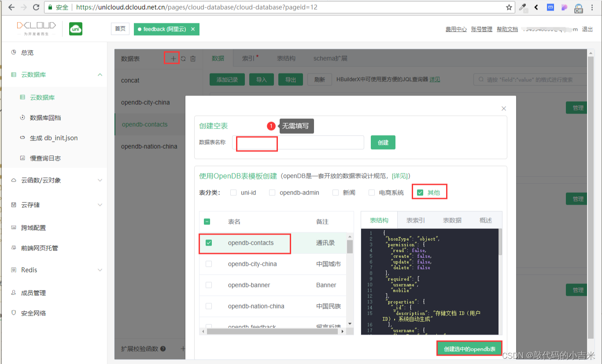Open the 帮助文档 link
This screenshot has width=602, height=364.
point(507,29)
